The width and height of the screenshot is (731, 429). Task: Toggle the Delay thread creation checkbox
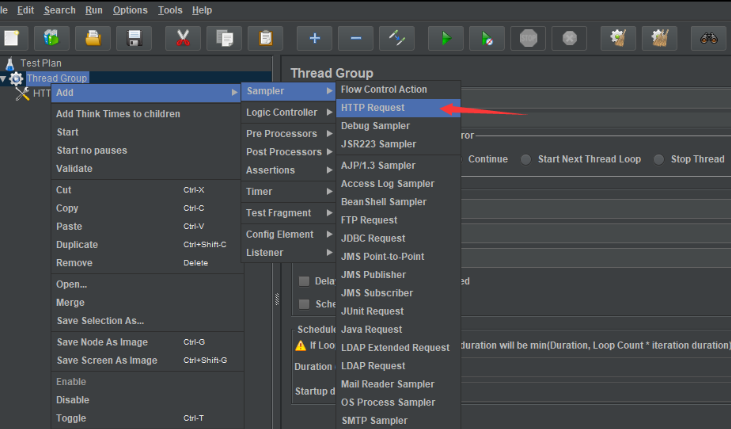304,281
